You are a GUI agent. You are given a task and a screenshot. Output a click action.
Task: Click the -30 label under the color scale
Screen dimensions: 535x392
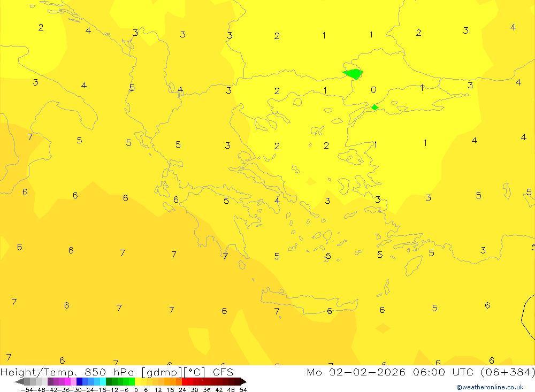tap(77, 390)
